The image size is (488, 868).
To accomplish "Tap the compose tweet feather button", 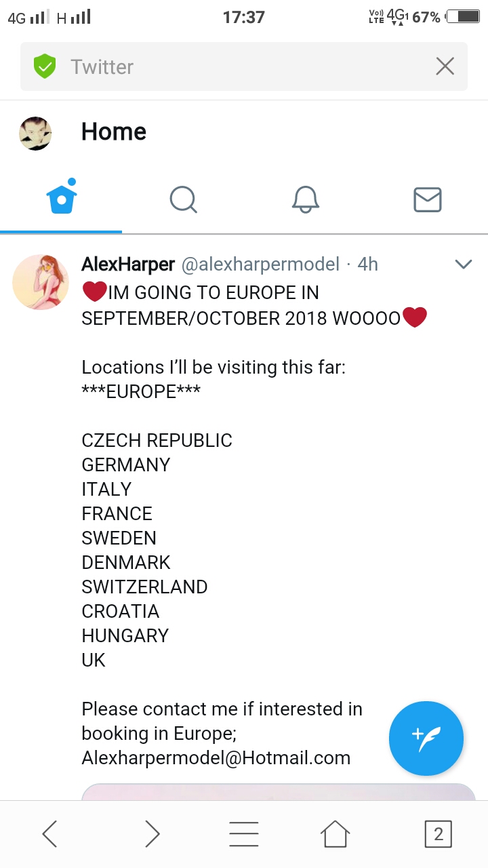I will click(x=426, y=738).
